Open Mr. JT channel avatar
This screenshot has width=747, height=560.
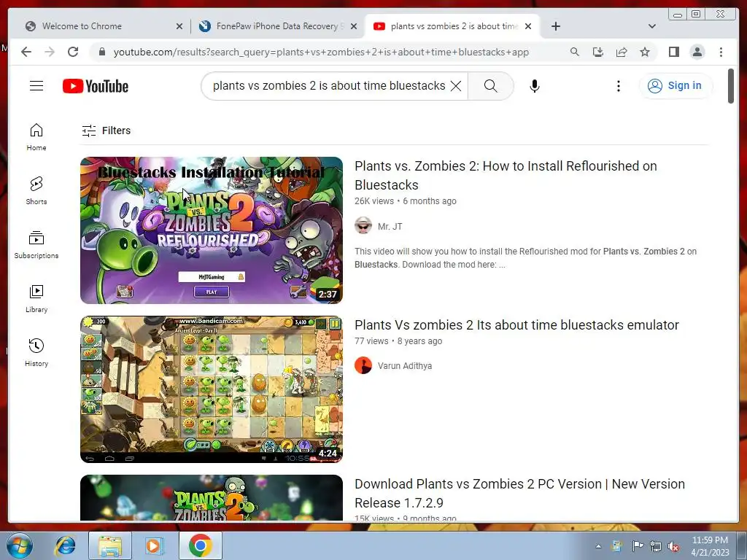coord(363,226)
